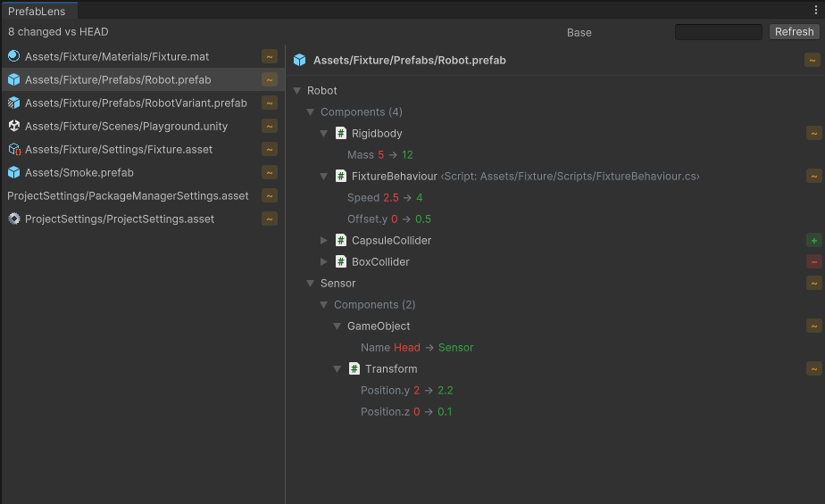The height and width of the screenshot is (504, 825).
Task: Select Assets/Fixture/Settings/Fixture.asset file
Action: pyautogui.click(x=143, y=149)
